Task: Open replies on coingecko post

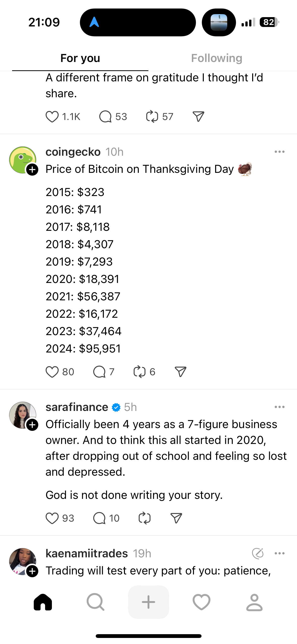Action: pos(99,372)
